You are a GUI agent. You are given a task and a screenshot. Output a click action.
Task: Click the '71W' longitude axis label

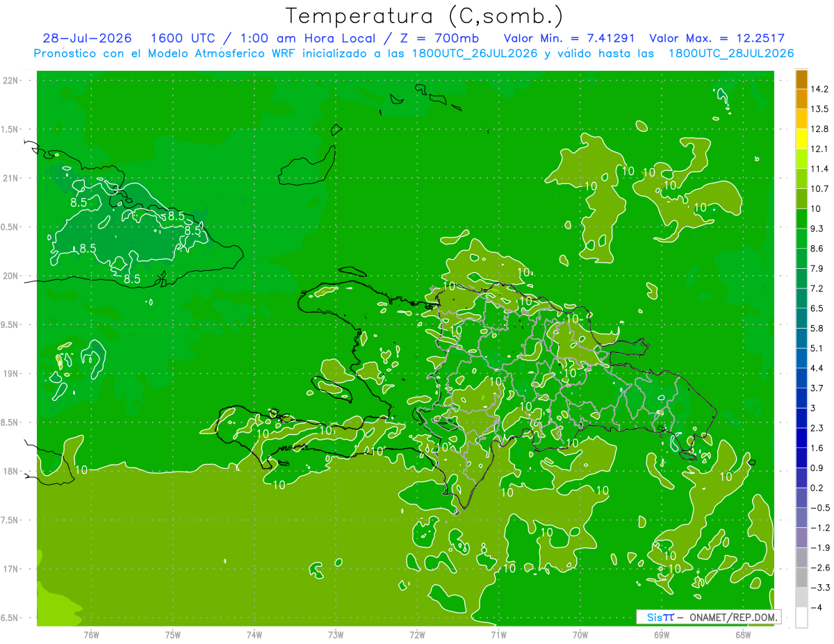(498, 635)
